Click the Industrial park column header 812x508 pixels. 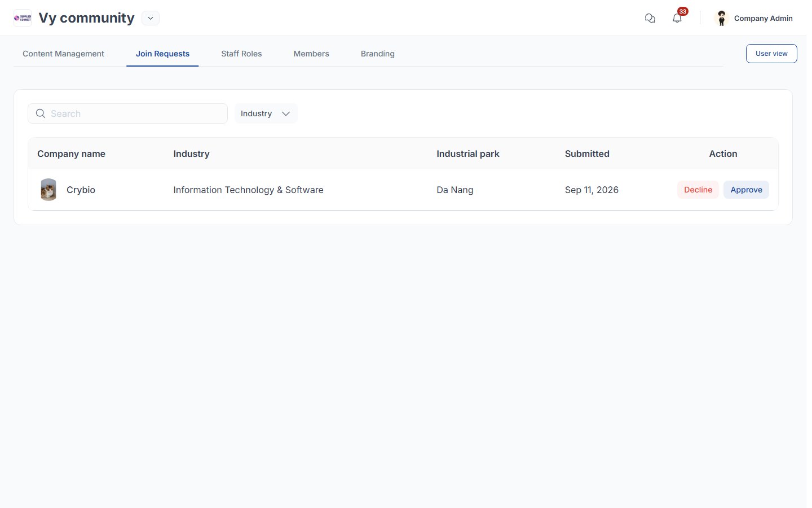[x=468, y=154]
